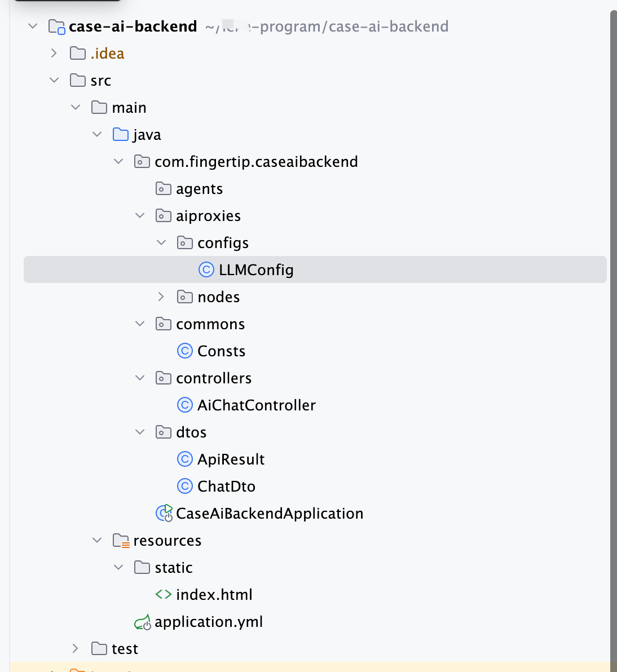Click the LLMConfig class icon
This screenshot has width=617, height=672.
coord(206,270)
